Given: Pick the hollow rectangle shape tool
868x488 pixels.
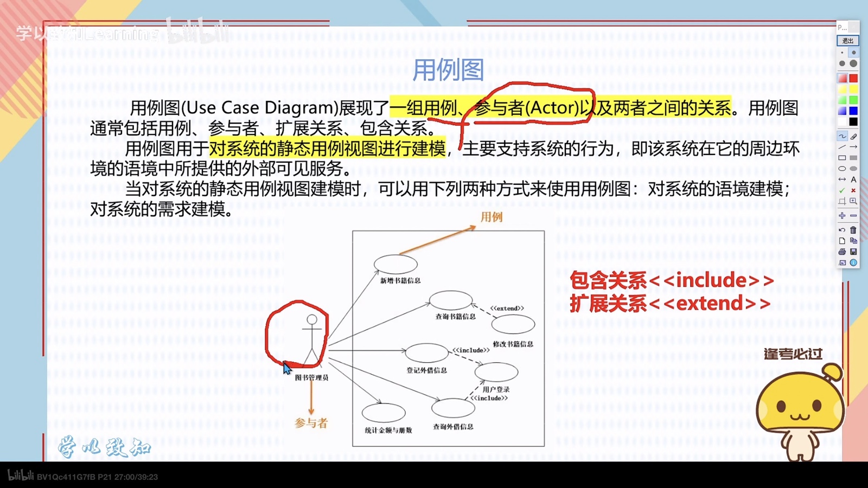Looking at the screenshot, I should 842,158.
